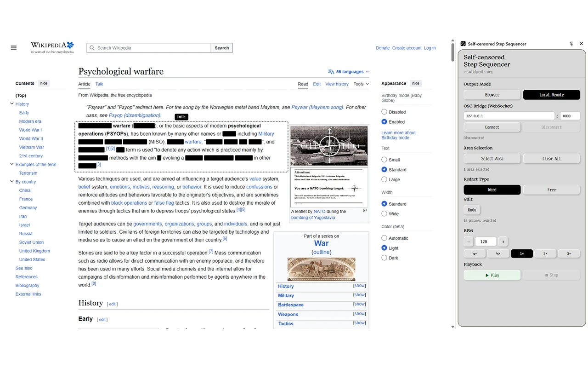The height and width of the screenshot is (368, 588).
Task: Click the OSC Bridge IP address field
Action: 509,116
